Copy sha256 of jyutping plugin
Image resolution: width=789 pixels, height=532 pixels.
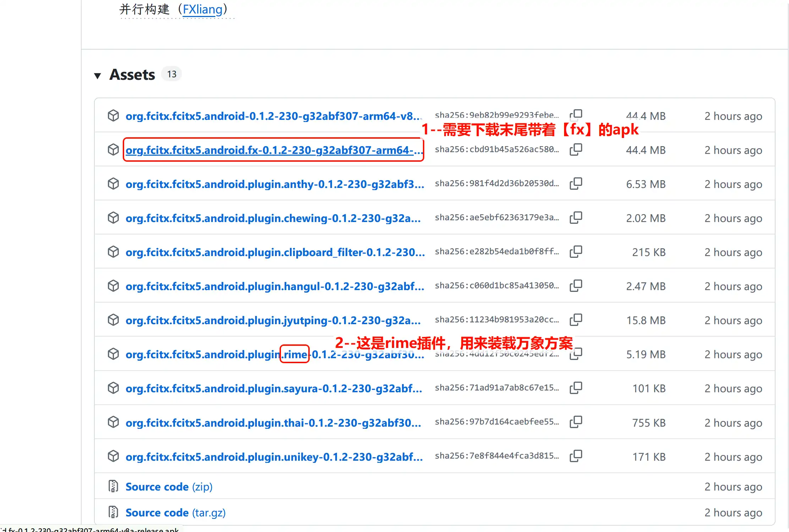576,320
